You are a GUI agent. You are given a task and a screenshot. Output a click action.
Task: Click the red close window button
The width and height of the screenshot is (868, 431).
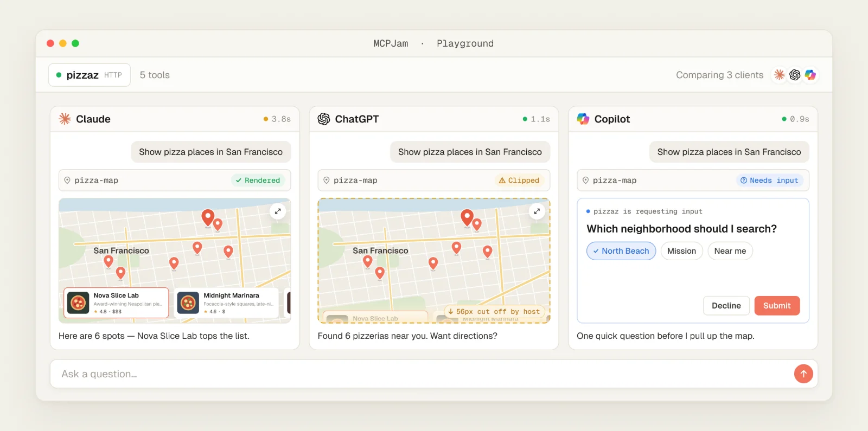click(50, 43)
